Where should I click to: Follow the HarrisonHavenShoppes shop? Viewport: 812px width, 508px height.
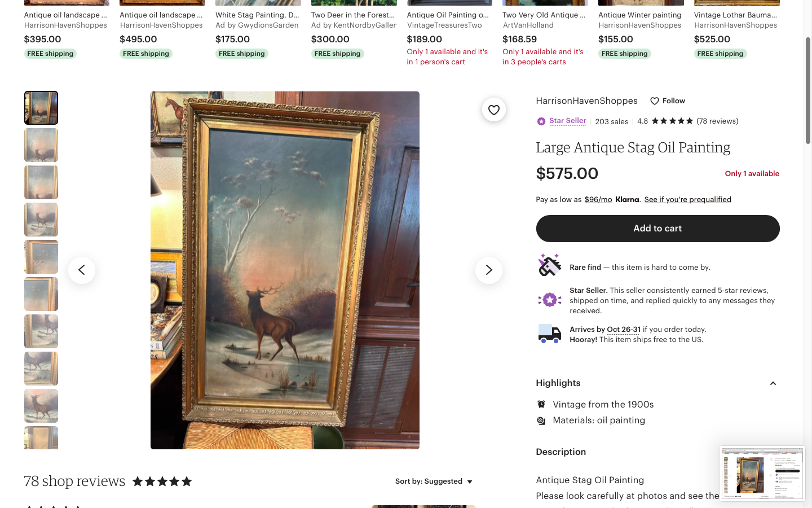(668, 101)
